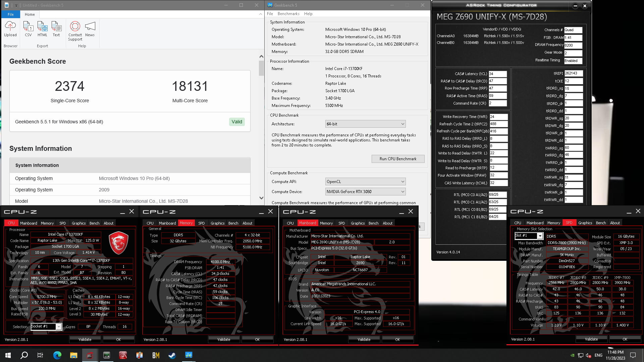Image resolution: width=644 pixels, height=362 pixels.
Task: Open the taskbar Search icon
Action: click(x=24, y=355)
